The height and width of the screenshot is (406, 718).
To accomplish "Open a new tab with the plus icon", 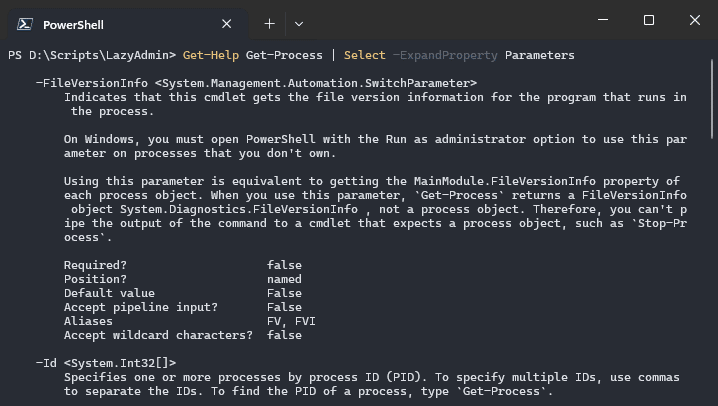I will point(270,24).
